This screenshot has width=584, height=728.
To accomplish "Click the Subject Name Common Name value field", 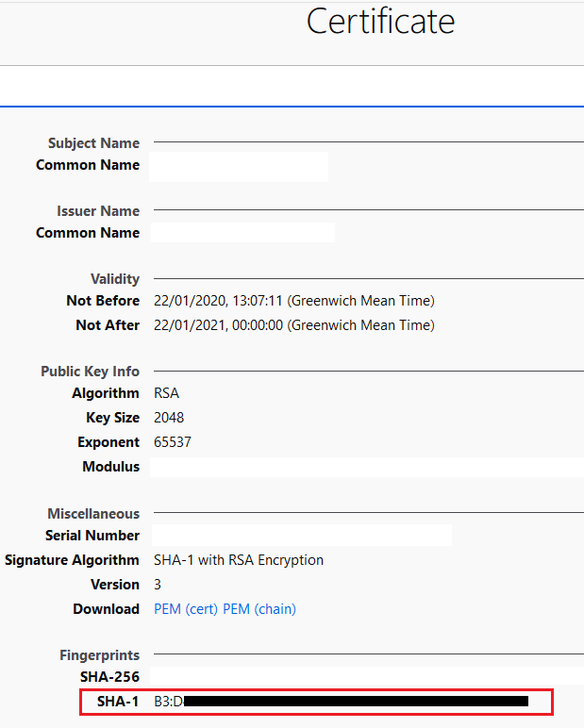I will point(239,166).
